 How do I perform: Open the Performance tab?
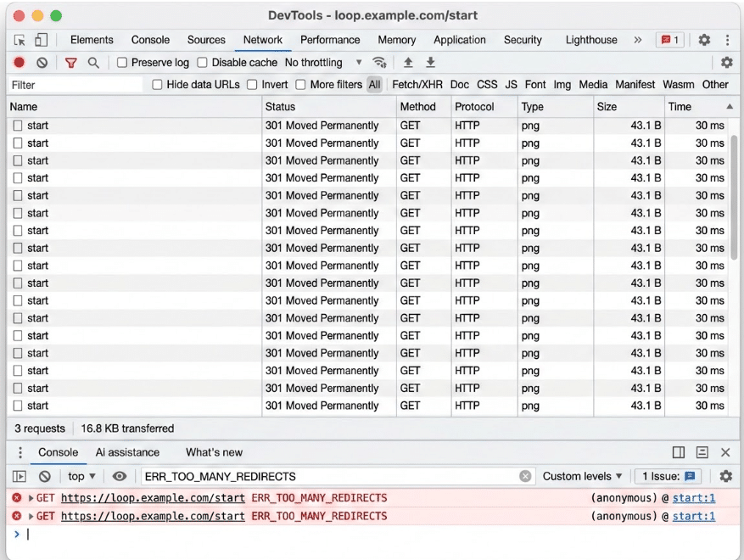pyautogui.click(x=330, y=40)
